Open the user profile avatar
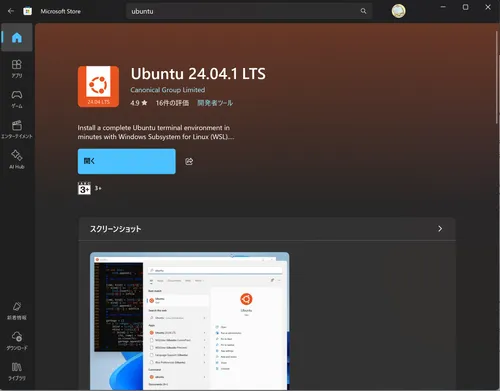 point(398,11)
